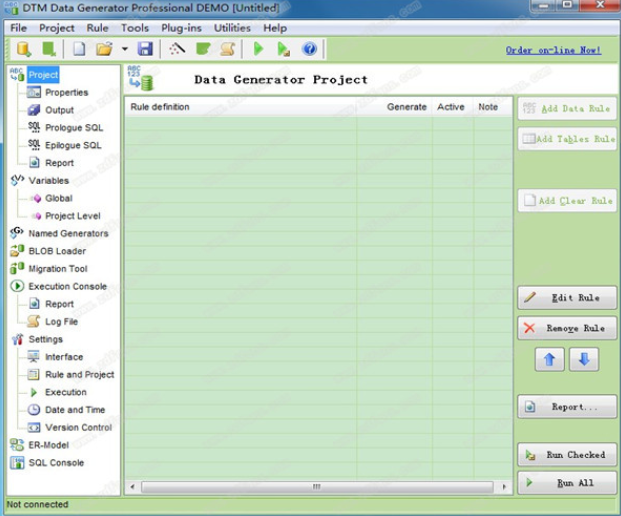The width and height of the screenshot is (621, 516).
Task: Click the blue help question mark icon
Action: (309, 49)
